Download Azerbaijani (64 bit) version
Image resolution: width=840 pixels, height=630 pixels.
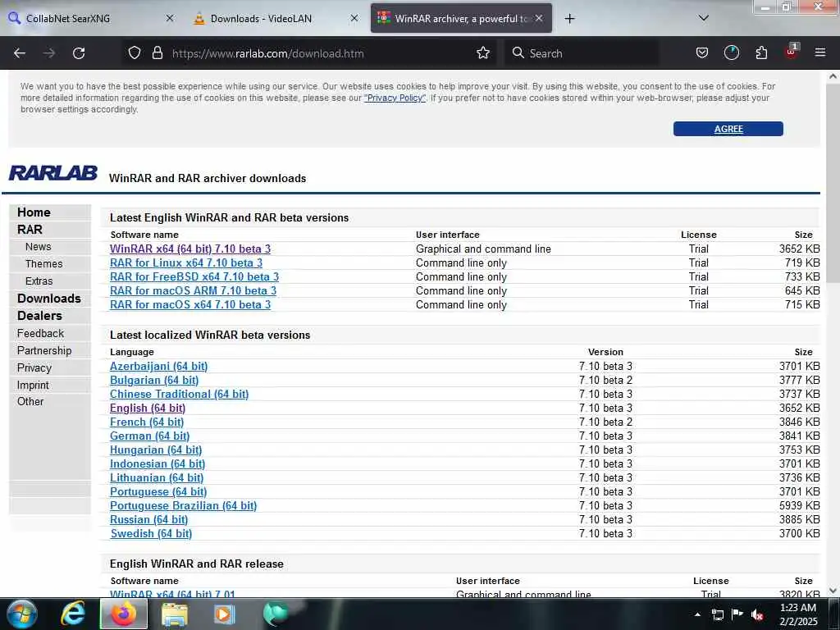click(158, 367)
